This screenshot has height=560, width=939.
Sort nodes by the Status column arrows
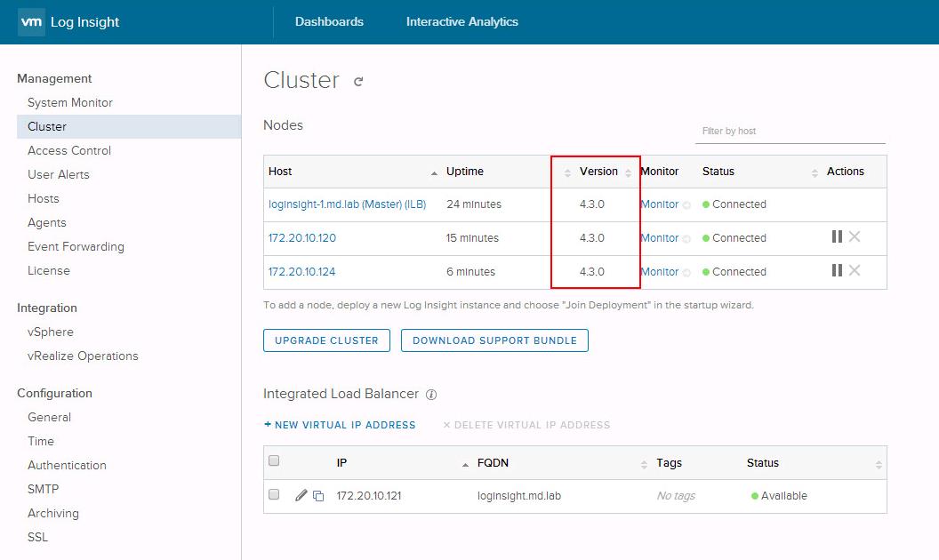(815, 172)
